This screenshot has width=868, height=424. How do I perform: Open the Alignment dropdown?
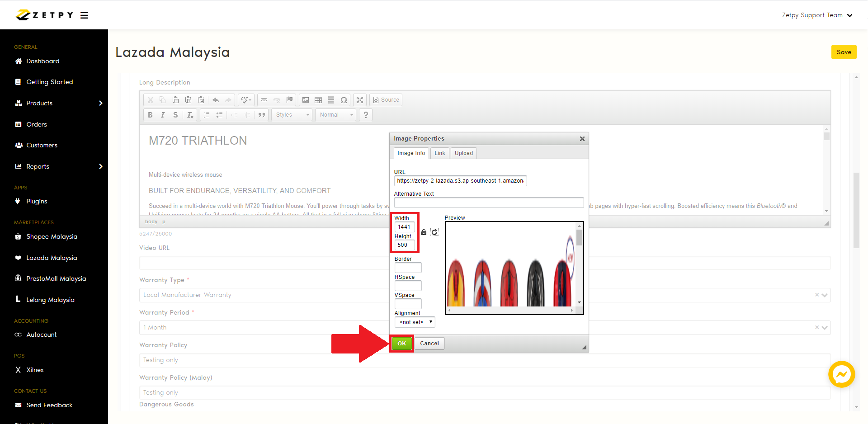tap(415, 322)
